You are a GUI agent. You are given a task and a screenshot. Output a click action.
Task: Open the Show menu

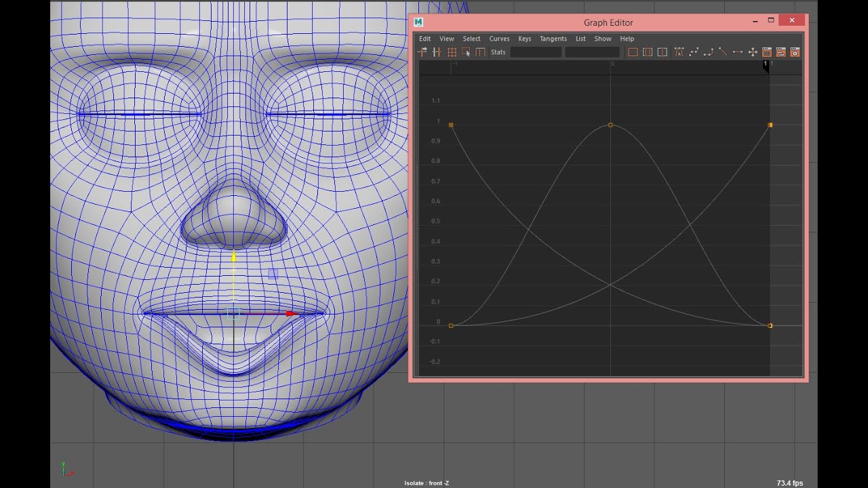tap(603, 39)
